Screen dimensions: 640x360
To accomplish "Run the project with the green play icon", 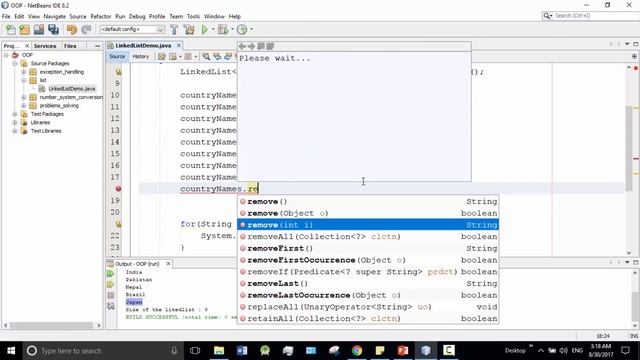I will [204, 29].
